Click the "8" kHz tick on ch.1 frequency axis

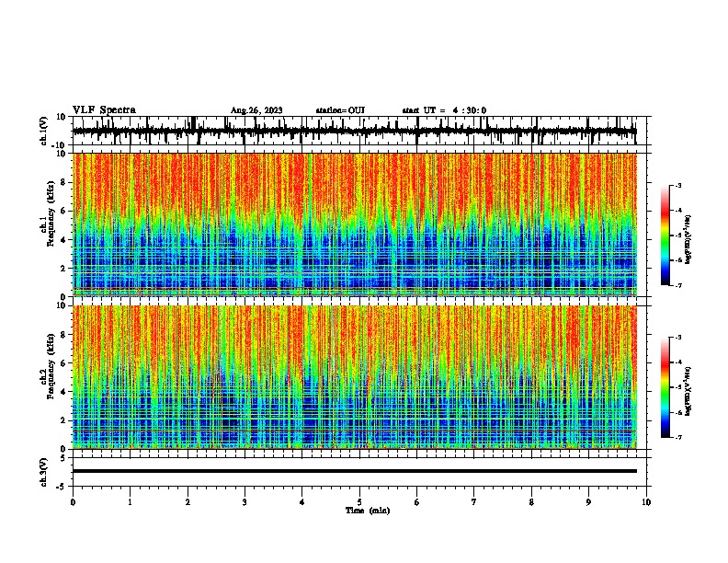pos(63,182)
